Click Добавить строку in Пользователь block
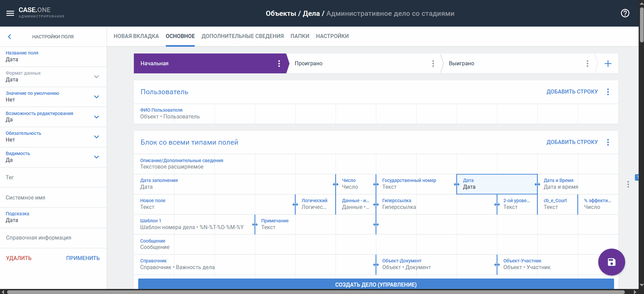 tap(572, 92)
